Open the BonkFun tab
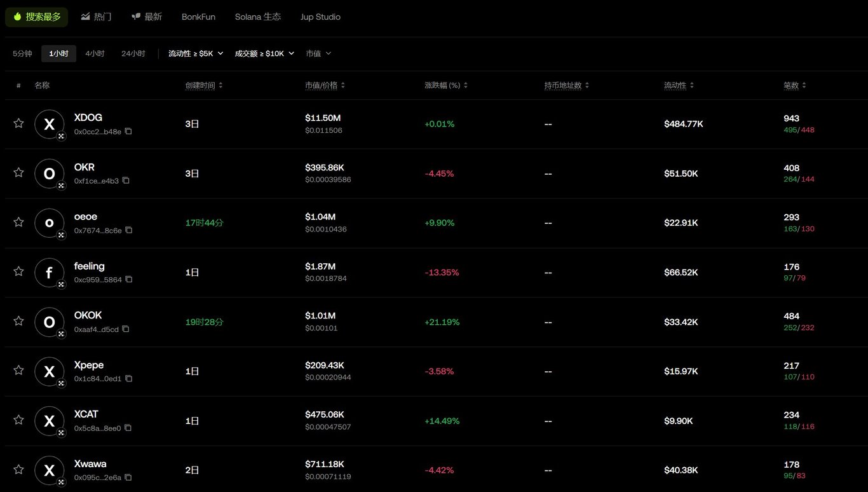 pyautogui.click(x=198, y=17)
